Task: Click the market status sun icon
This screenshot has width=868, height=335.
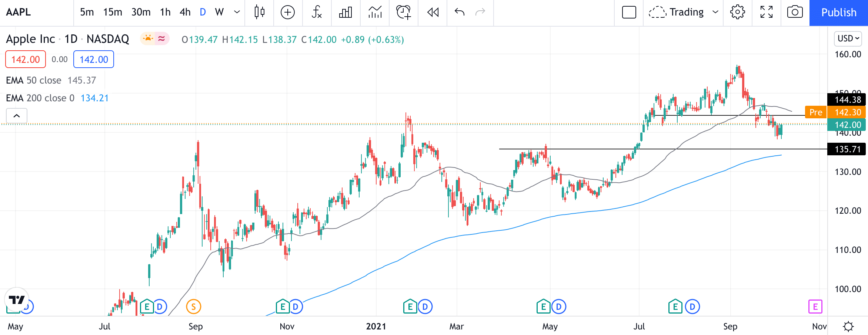Action: [148, 38]
